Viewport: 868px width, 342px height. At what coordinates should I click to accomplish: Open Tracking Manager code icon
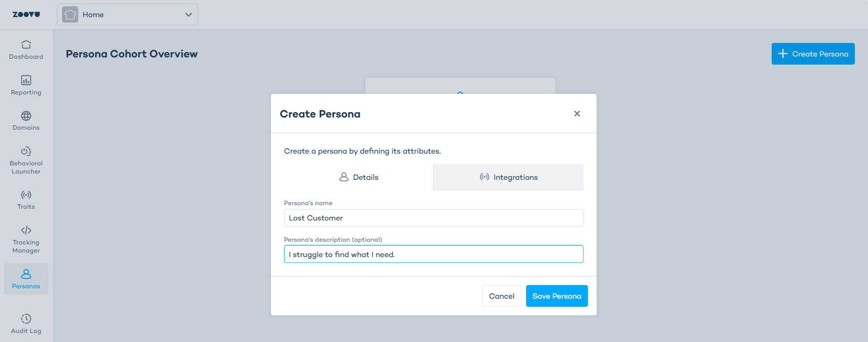tap(26, 230)
